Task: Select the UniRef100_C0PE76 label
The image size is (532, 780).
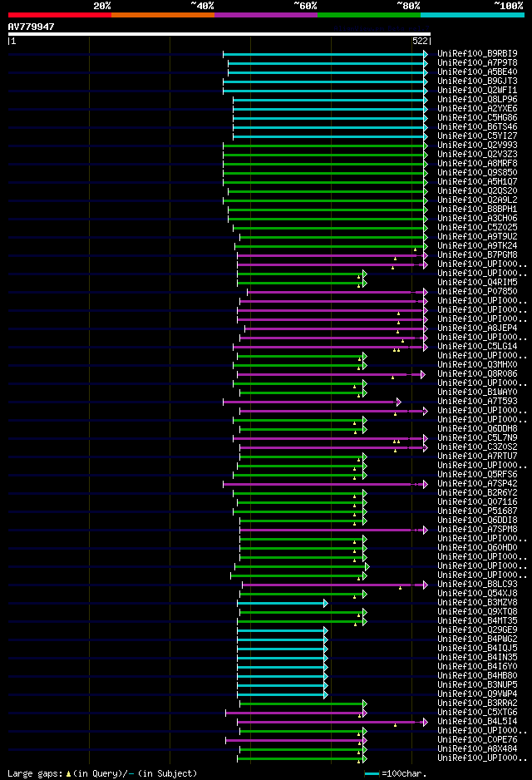Action: pos(477,740)
